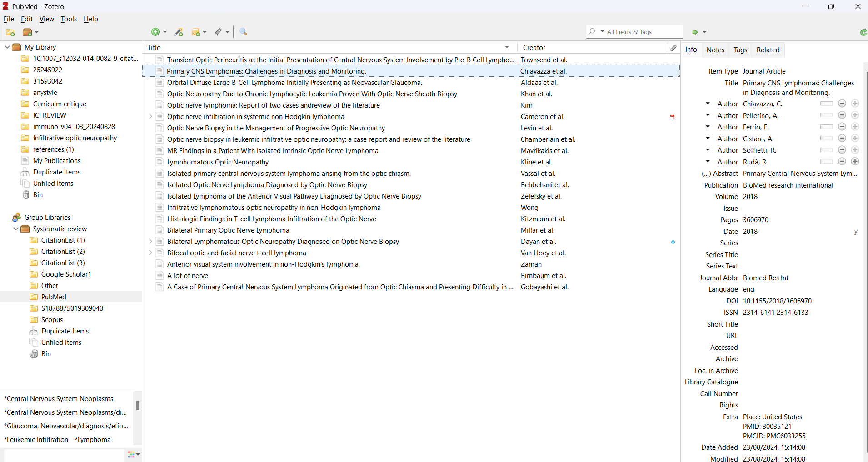The image size is (868, 462).
Task: Click the URL field label link
Action: [x=732, y=336]
